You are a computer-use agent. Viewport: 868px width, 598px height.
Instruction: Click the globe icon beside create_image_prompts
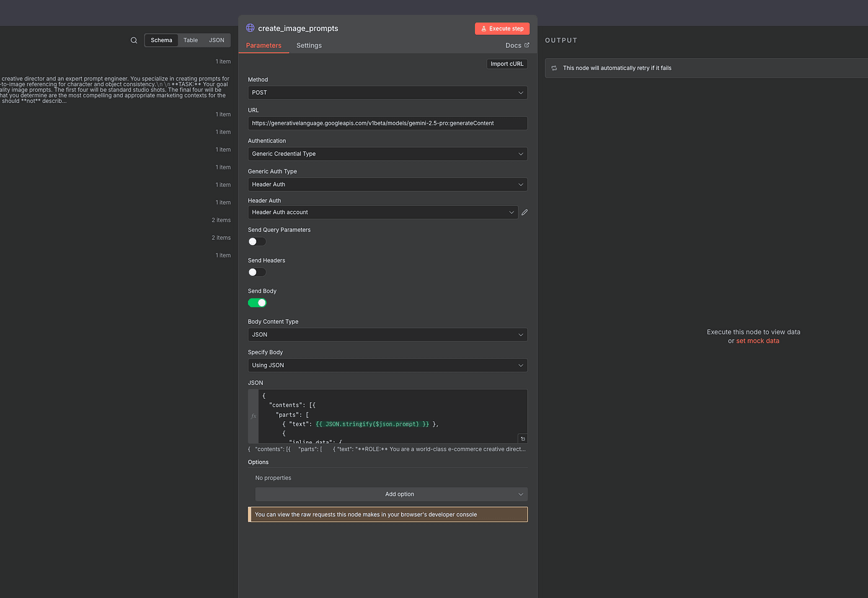[250, 28]
